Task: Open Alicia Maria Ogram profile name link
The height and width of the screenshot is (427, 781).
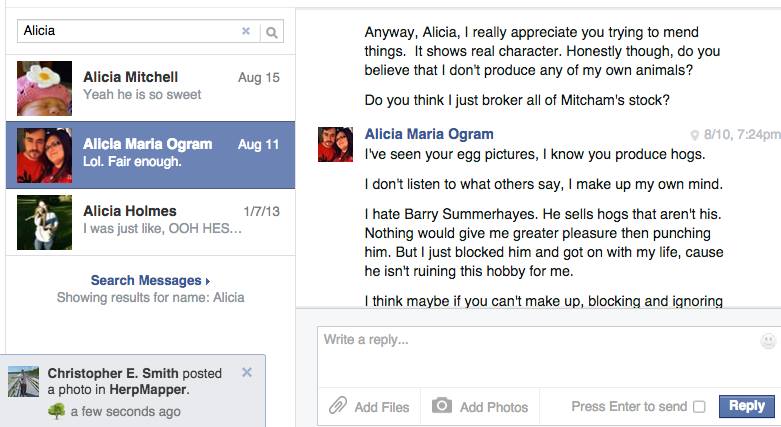Action: click(429, 134)
